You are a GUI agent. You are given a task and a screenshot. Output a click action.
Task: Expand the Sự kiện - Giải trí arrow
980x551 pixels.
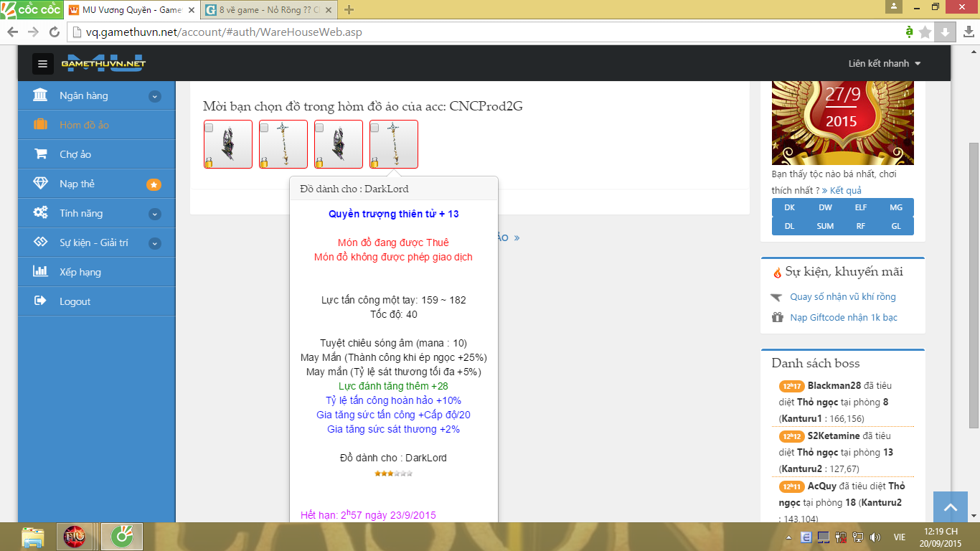[x=155, y=243]
